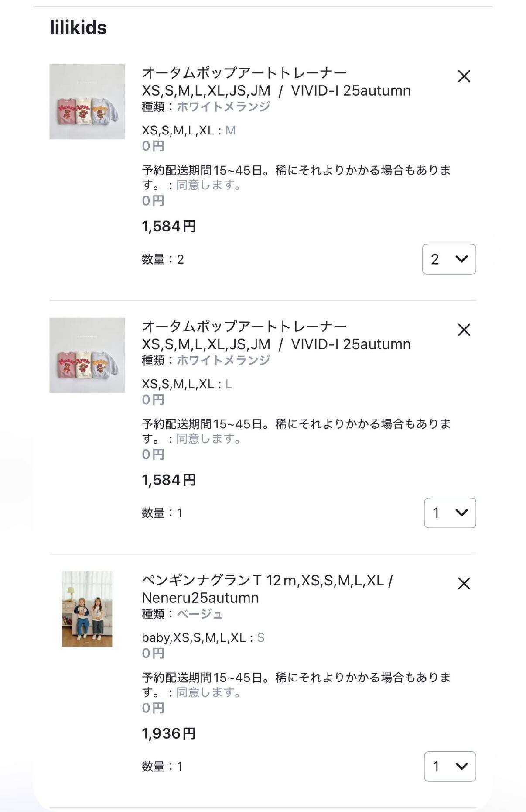Click the 1,936円 price

click(x=169, y=734)
